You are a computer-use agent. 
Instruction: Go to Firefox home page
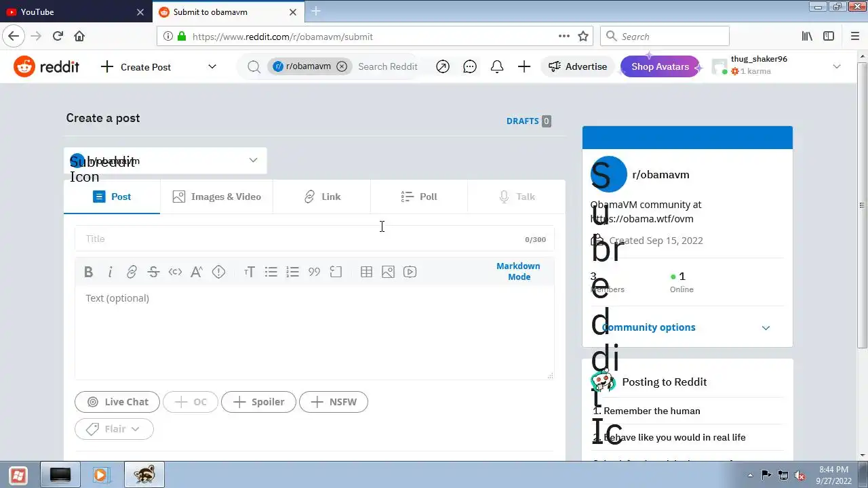coord(79,37)
